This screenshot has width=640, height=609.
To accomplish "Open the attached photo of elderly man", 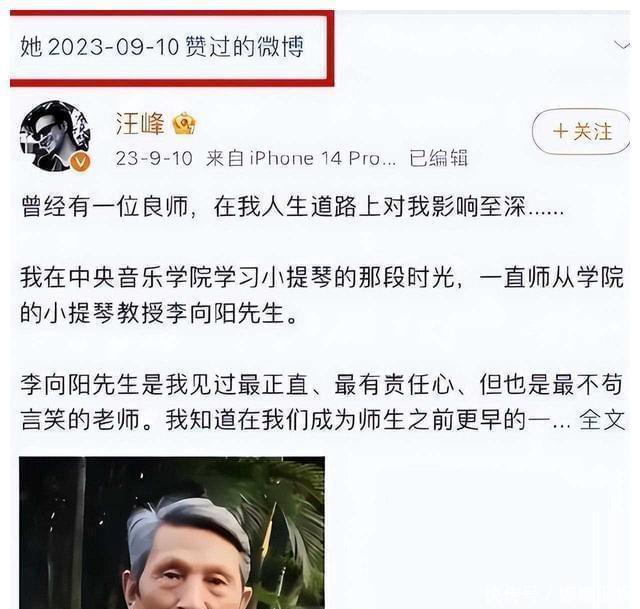I will (172, 533).
